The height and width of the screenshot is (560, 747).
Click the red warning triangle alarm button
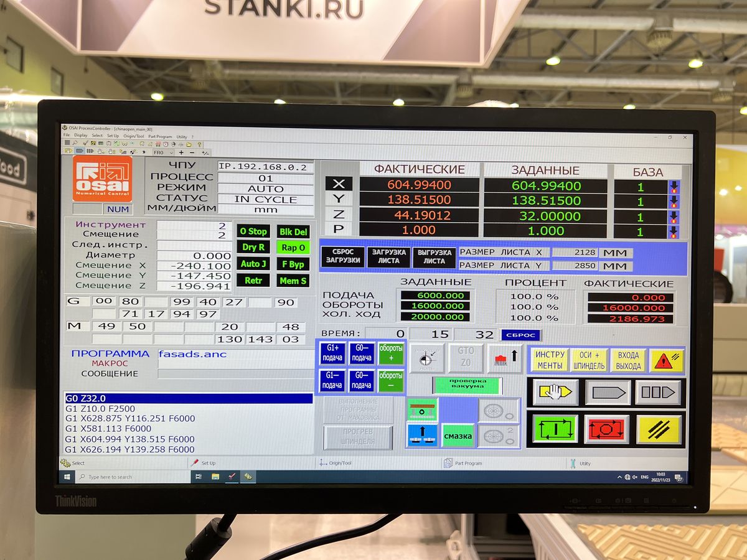(x=666, y=360)
